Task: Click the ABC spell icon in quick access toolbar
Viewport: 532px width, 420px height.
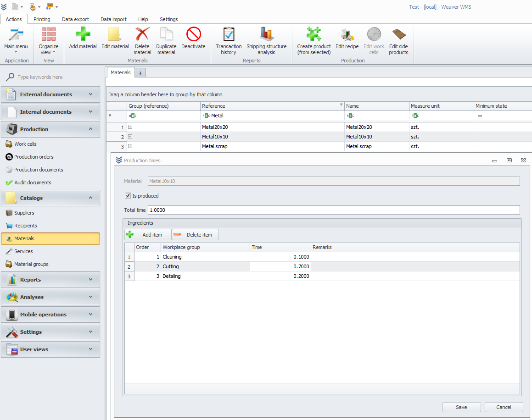Action: 50,6
